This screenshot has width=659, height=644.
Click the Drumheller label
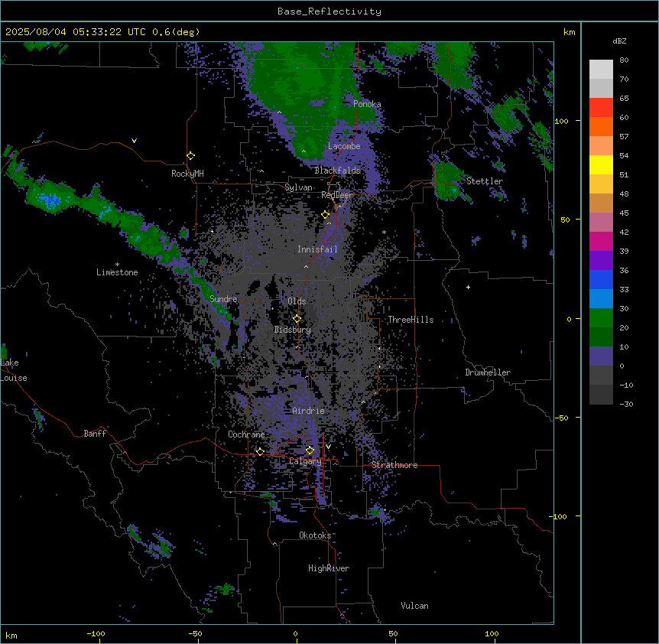(x=488, y=372)
